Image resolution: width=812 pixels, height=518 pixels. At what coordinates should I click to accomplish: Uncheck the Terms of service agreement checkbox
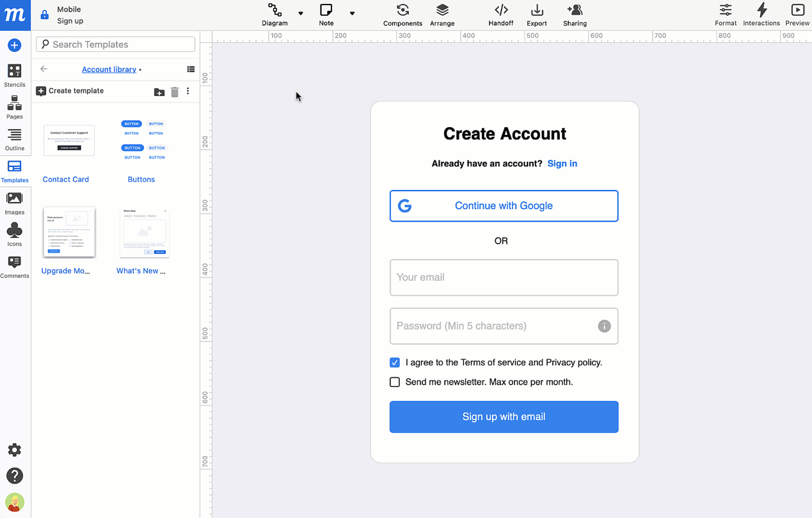coord(395,362)
